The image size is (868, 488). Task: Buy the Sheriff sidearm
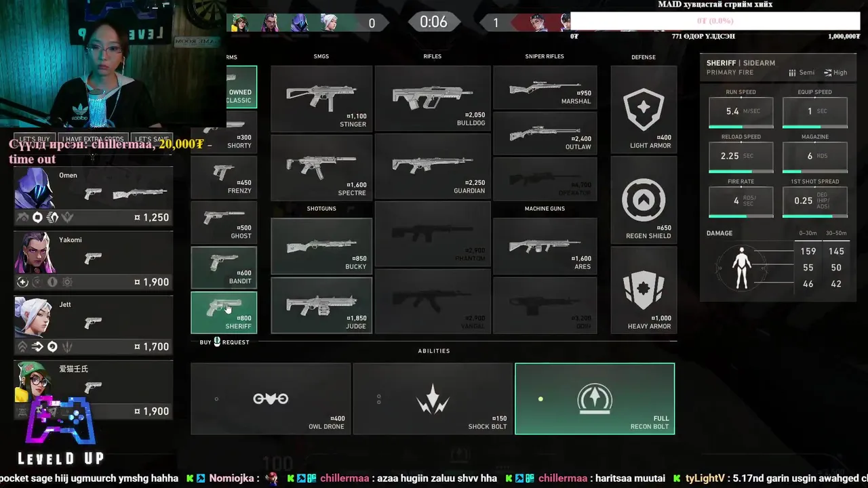click(x=224, y=312)
